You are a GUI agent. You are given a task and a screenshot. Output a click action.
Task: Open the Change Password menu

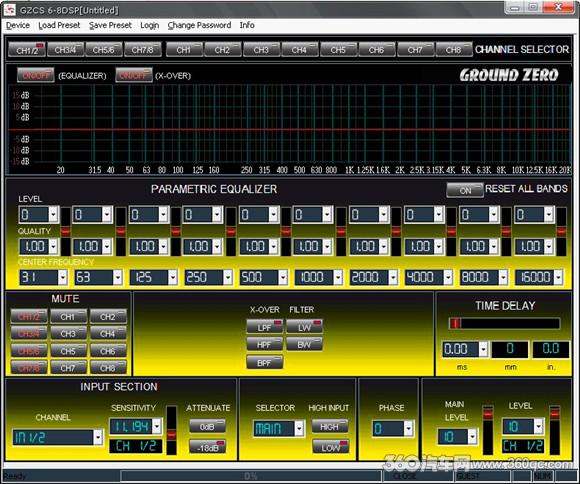coord(199,25)
